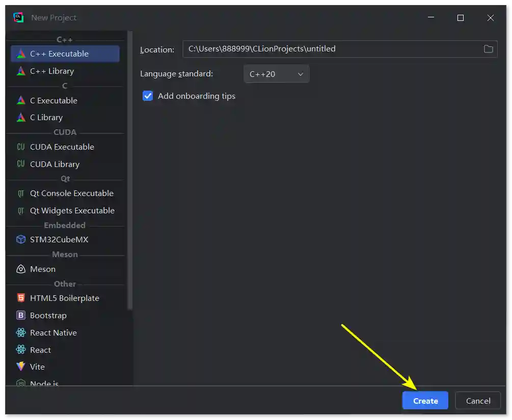512x420 pixels.
Task: Select the HTML5 Boilerplate icon
Action: point(21,298)
